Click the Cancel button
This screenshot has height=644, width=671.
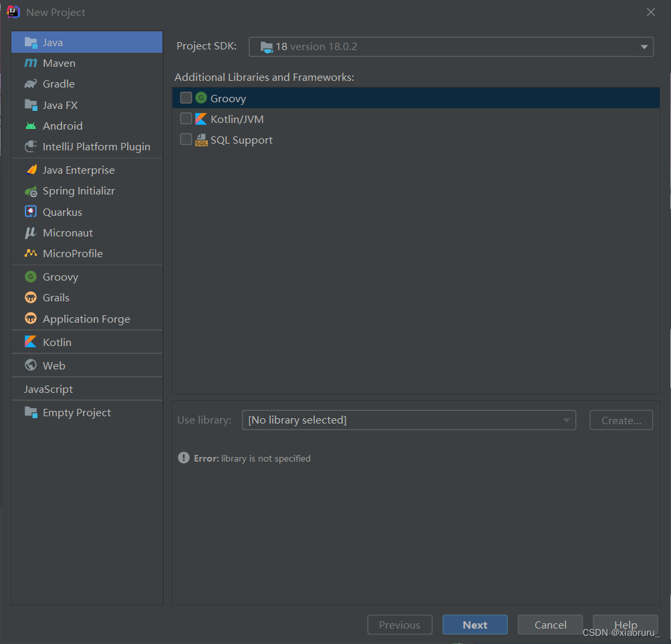tap(550, 625)
